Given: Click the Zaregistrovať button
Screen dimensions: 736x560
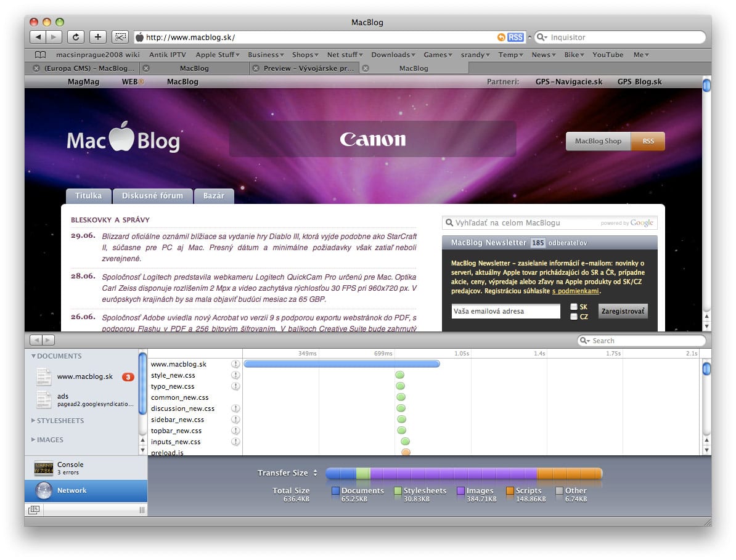Looking at the screenshot, I should (x=623, y=311).
